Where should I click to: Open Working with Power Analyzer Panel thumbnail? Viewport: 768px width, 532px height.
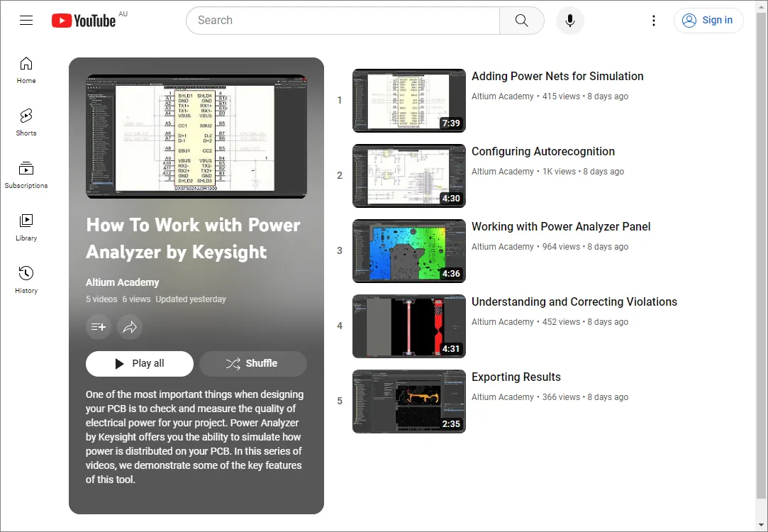coord(409,251)
